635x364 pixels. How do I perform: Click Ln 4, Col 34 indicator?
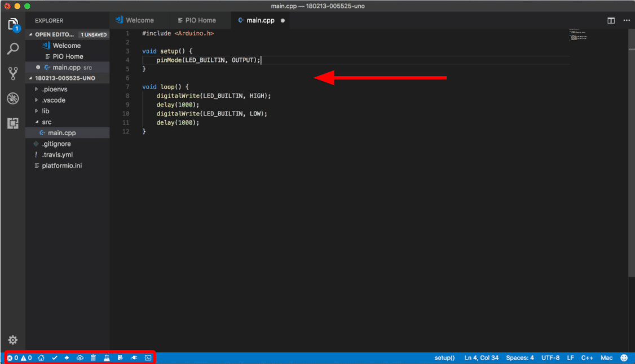(x=481, y=358)
